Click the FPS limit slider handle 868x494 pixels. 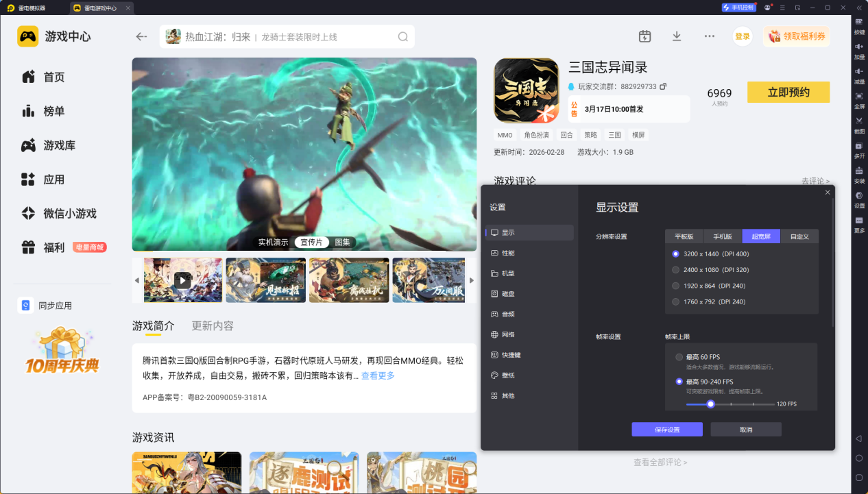[x=711, y=404]
